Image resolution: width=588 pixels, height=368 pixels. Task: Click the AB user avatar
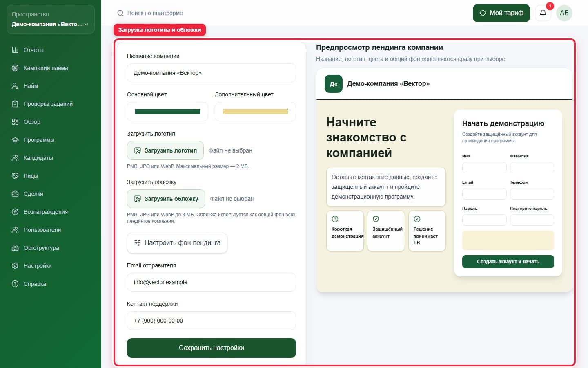564,13
